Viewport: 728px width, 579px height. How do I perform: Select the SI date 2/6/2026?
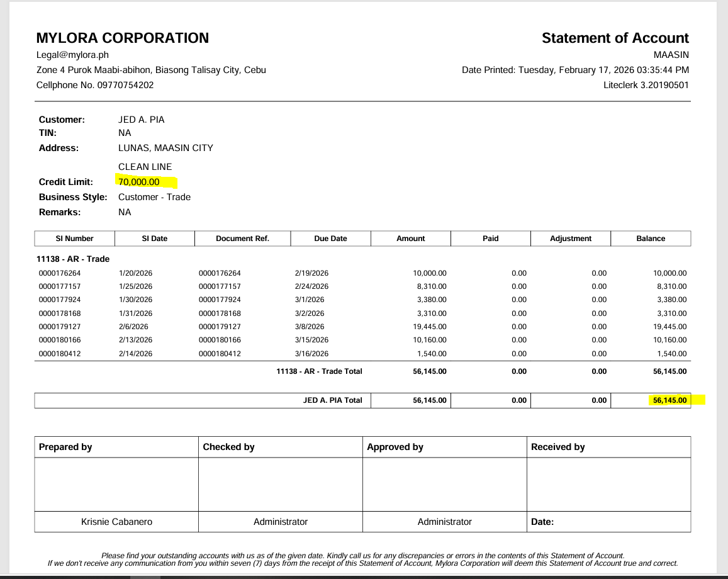tap(133, 327)
